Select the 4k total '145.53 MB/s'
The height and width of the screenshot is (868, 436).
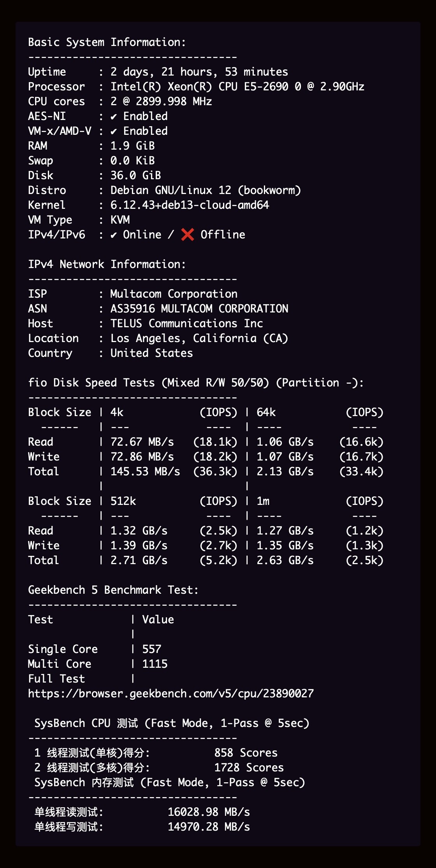(145, 471)
